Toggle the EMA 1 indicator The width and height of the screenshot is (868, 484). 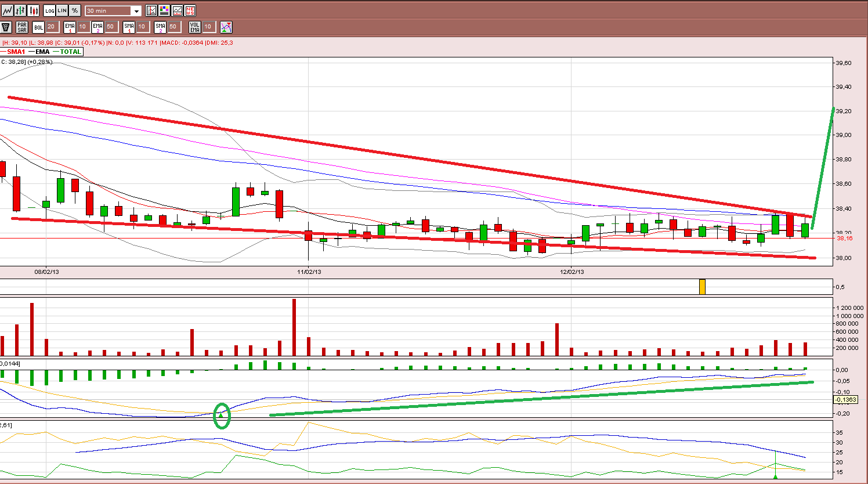70,27
